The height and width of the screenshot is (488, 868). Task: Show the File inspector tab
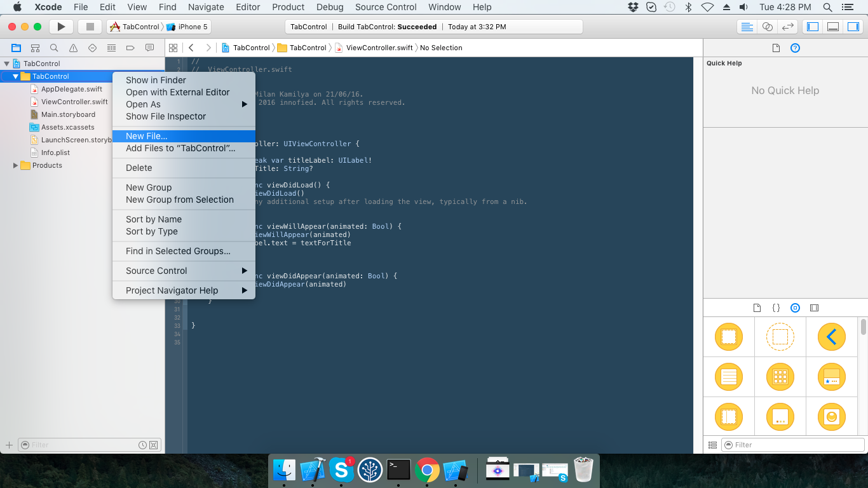point(776,48)
